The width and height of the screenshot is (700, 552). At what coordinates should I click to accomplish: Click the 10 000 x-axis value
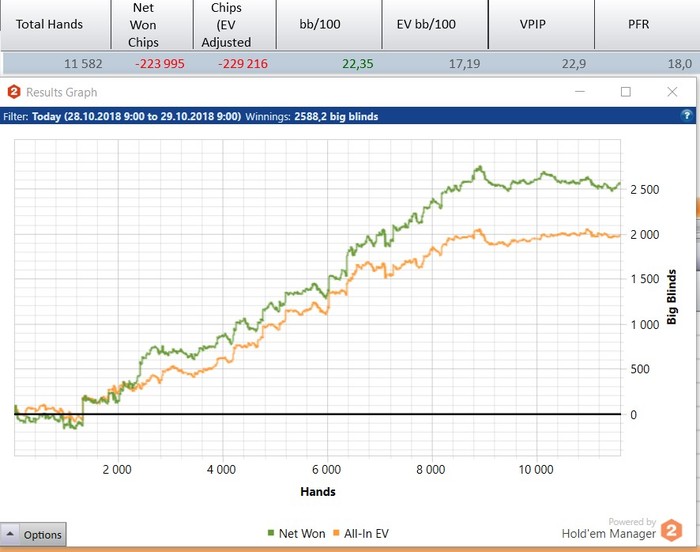click(536, 469)
